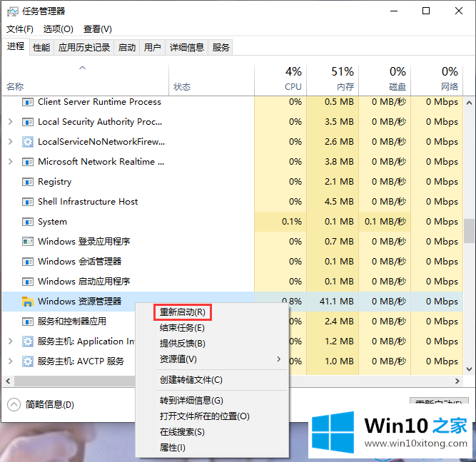Click the horizontal scrollbar left arrow
The width and height of the screenshot is (476, 462).
pyautogui.click(x=8, y=381)
